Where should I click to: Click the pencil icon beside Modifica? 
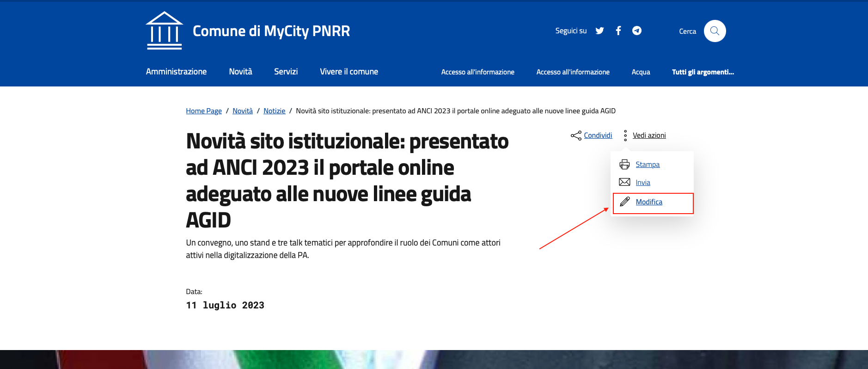click(x=624, y=202)
